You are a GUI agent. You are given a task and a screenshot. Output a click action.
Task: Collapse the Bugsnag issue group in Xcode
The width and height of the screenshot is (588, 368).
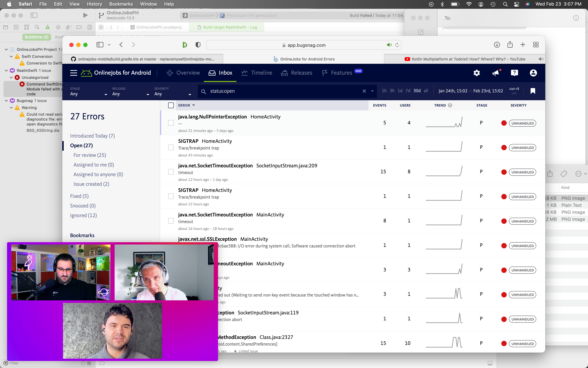(x=6, y=101)
